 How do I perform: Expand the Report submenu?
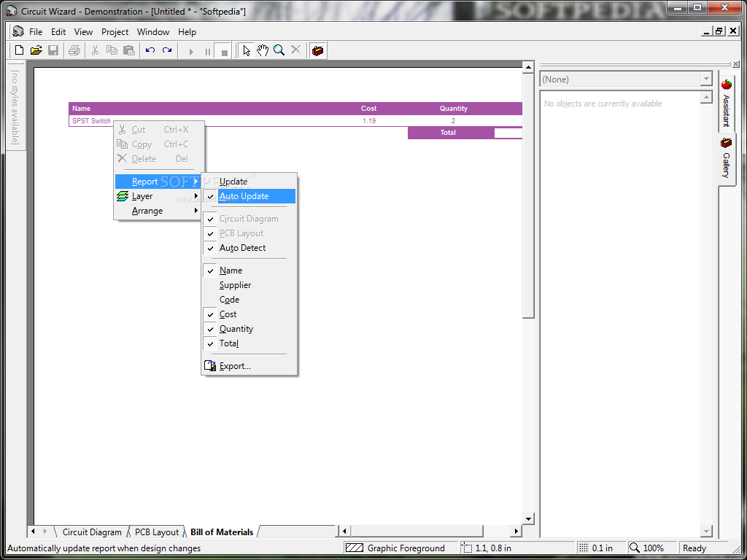coord(158,182)
